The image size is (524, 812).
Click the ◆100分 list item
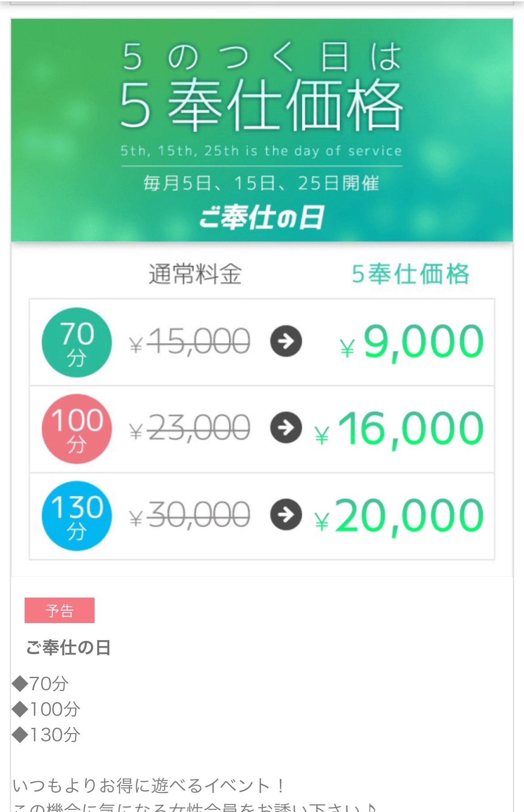pos(46,709)
